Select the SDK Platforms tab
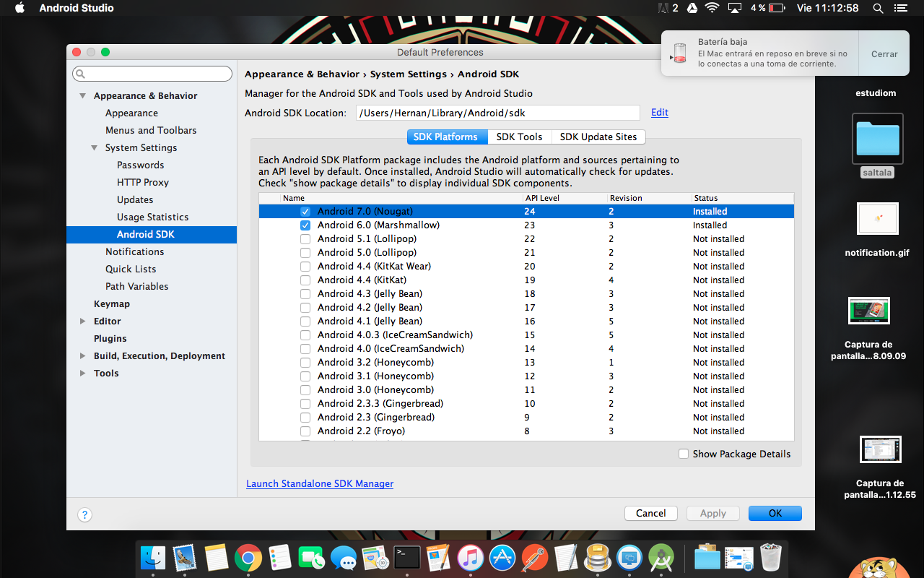Screen dimensions: 924x578 click(445, 137)
